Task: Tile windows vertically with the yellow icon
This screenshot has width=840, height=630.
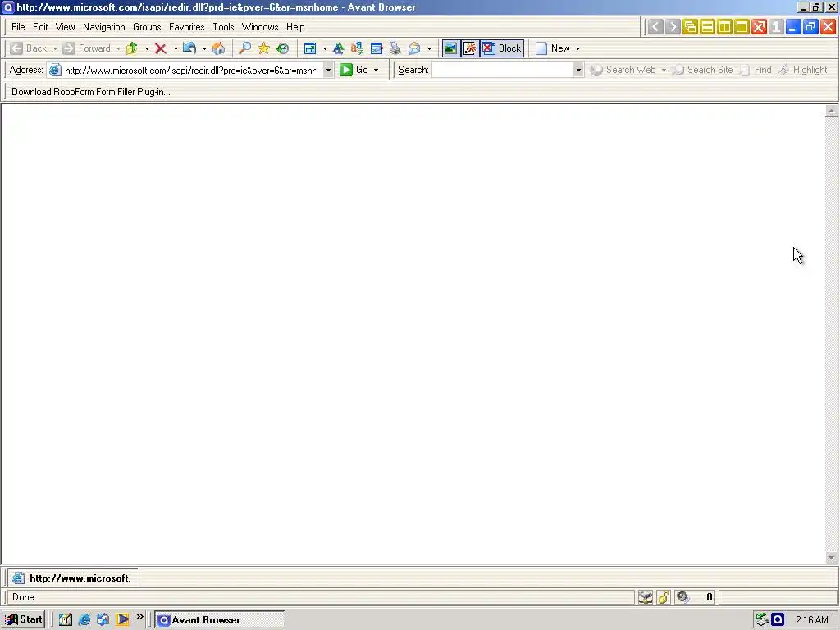Action: point(724,27)
